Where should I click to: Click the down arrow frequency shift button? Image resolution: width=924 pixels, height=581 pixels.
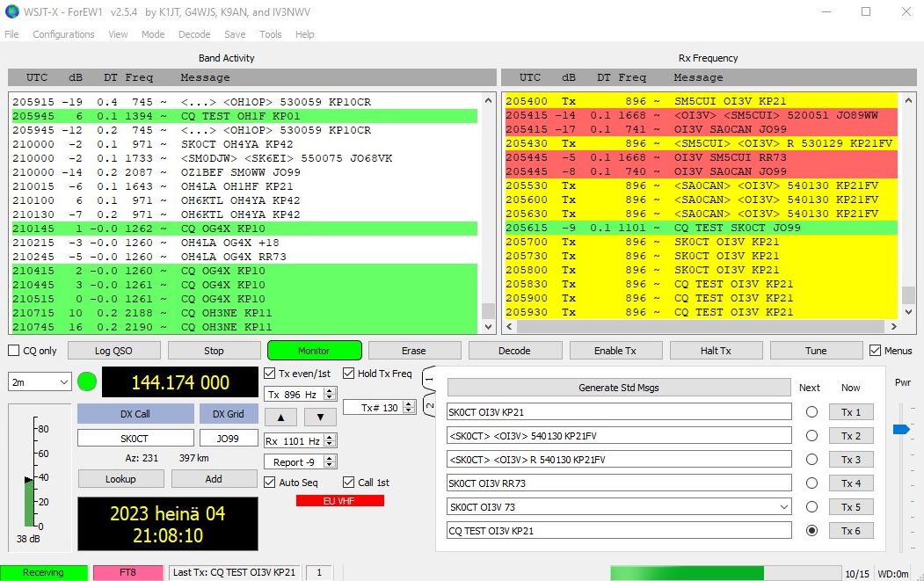(320, 418)
